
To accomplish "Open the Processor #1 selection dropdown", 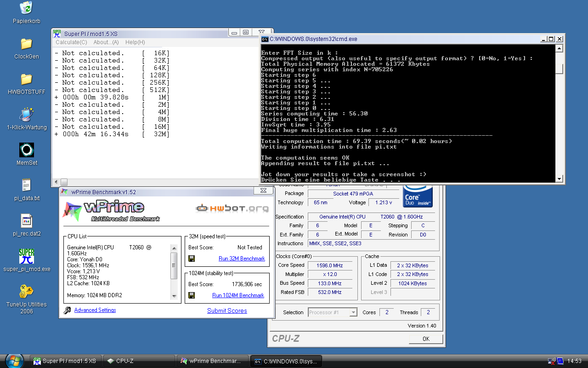I will pos(333,312).
